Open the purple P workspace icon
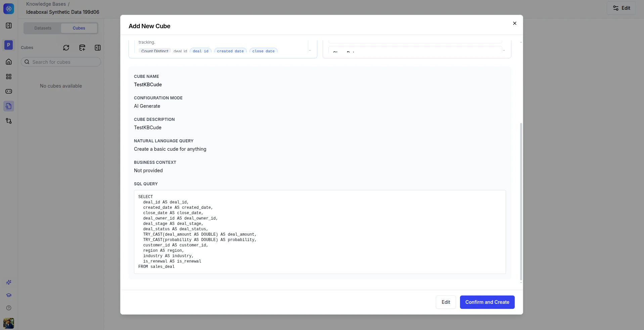Viewport: 644px width, 330px height. pyautogui.click(x=9, y=45)
